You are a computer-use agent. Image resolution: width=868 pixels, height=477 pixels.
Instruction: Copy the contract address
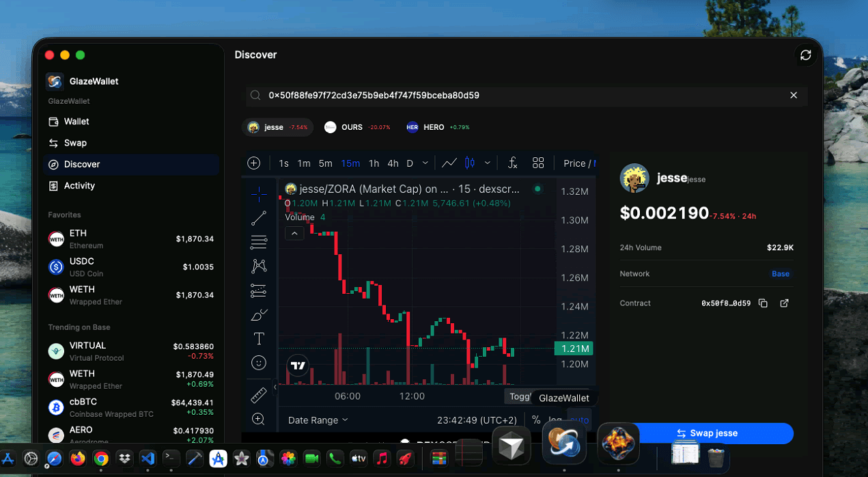[764, 303]
